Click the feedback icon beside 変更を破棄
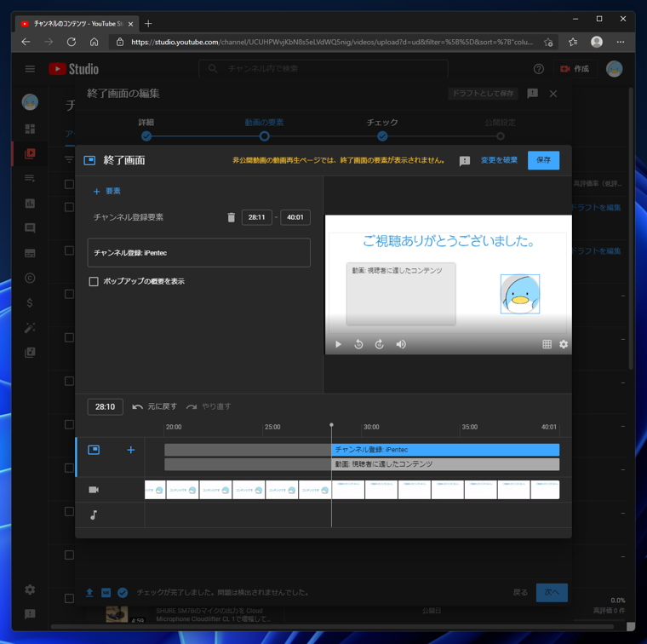647x644 pixels. click(465, 161)
